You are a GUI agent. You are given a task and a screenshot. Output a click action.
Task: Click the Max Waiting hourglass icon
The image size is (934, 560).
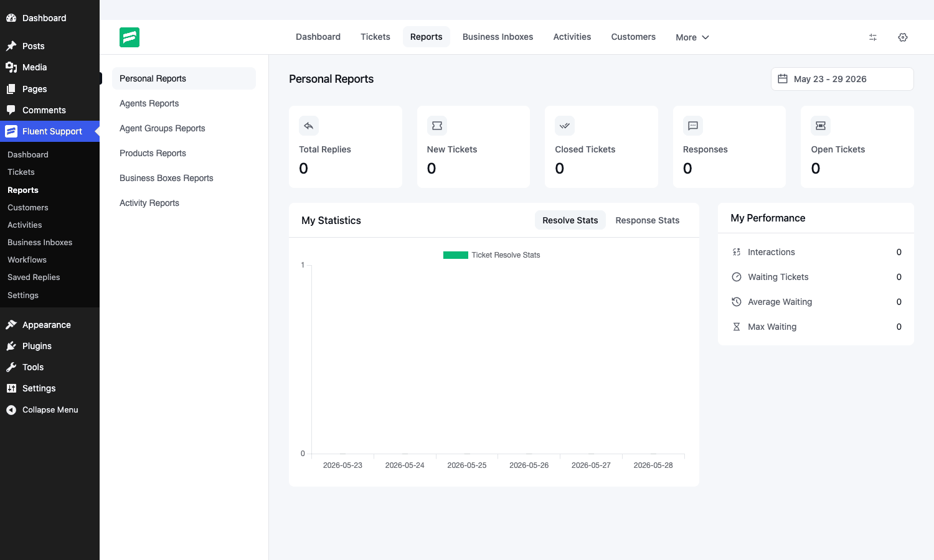737,327
